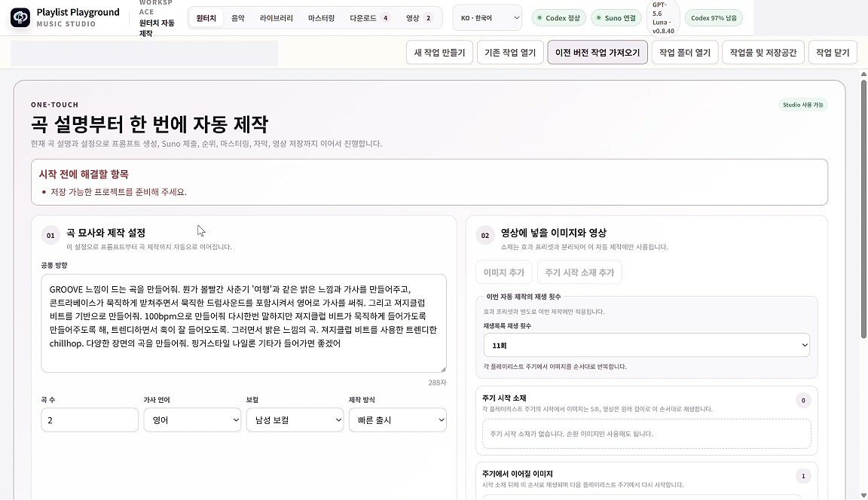Click the 01 step number badge

click(50, 235)
